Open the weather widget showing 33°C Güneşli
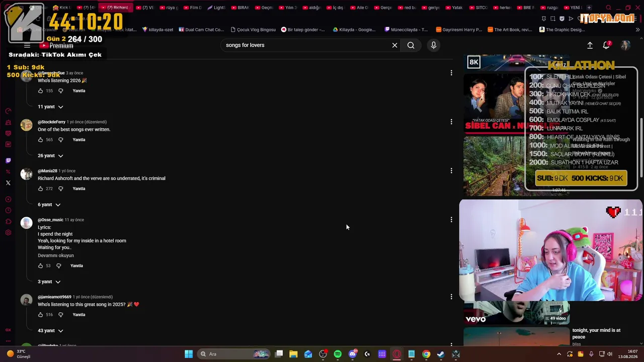 pyautogui.click(x=19, y=354)
